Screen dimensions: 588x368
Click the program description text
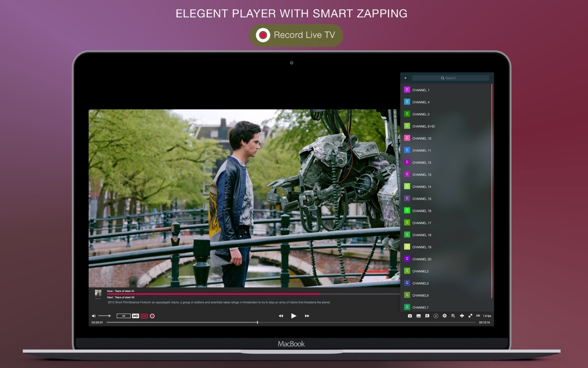219,302
